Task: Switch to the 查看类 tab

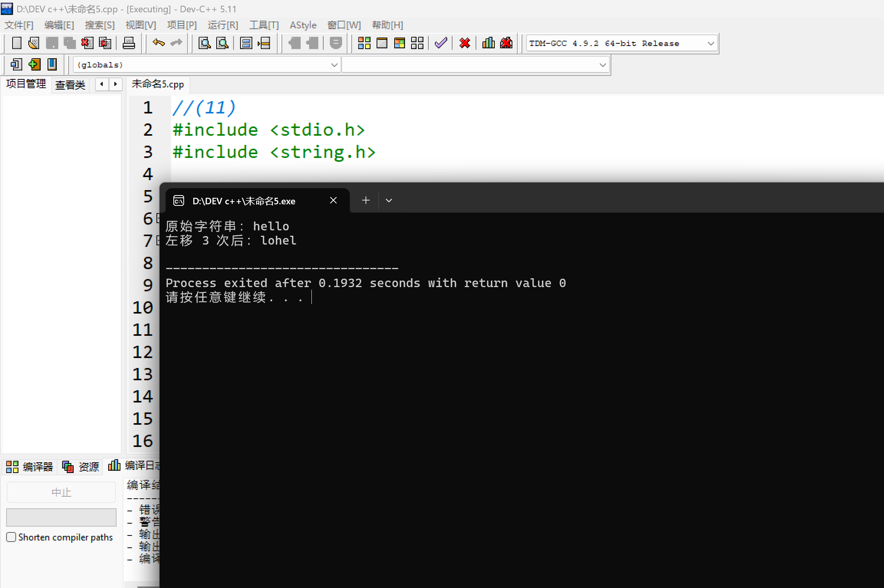Action: coord(70,85)
